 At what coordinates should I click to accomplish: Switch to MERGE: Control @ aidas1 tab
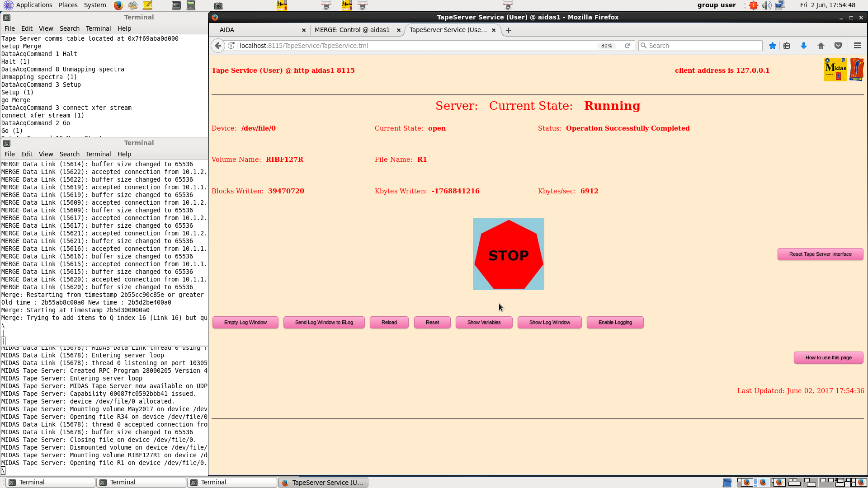[x=352, y=30]
